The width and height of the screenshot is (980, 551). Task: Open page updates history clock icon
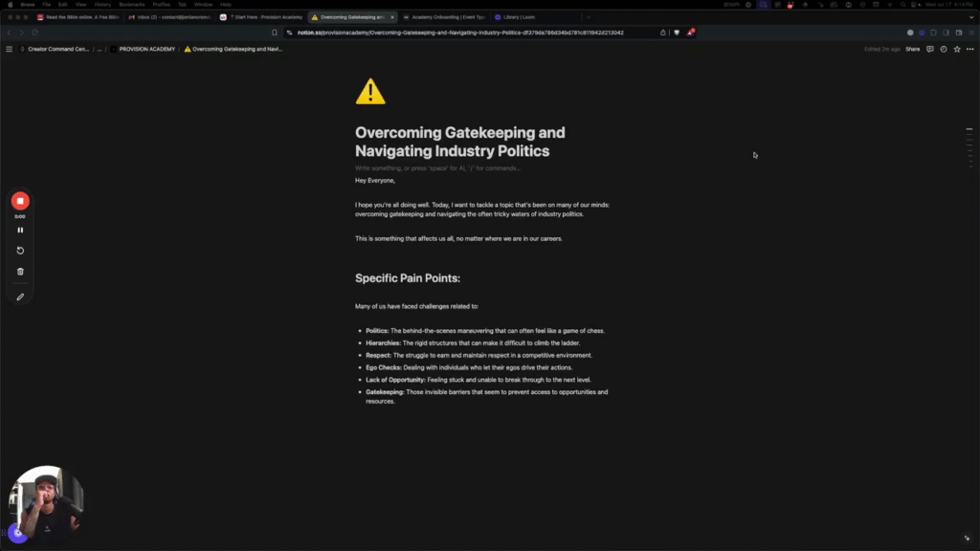coord(944,49)
